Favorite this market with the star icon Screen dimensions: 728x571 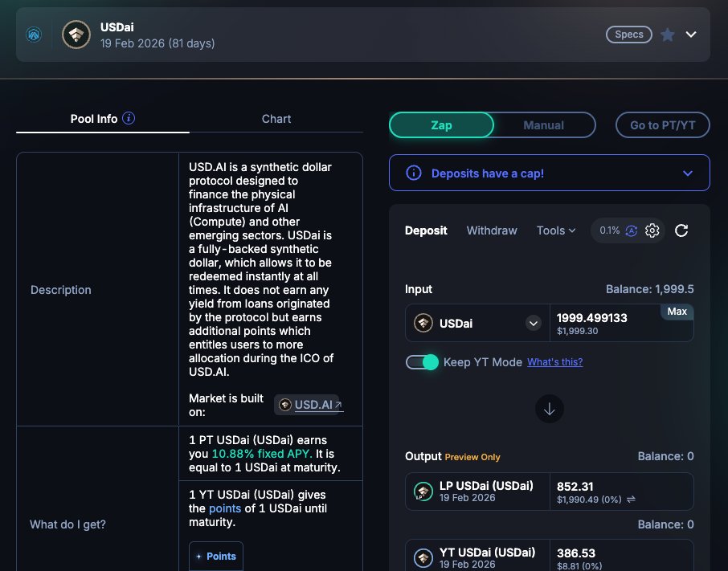point(667,35)
